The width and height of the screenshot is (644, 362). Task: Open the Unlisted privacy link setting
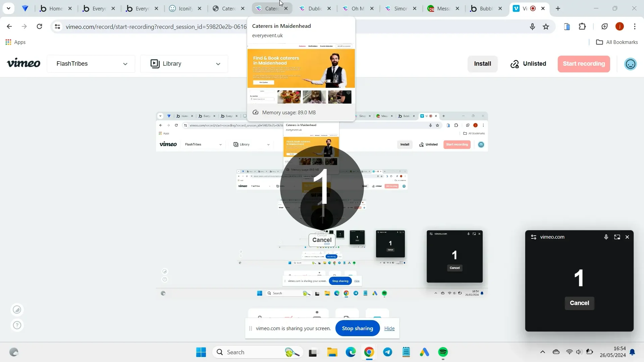pos(528,64)
